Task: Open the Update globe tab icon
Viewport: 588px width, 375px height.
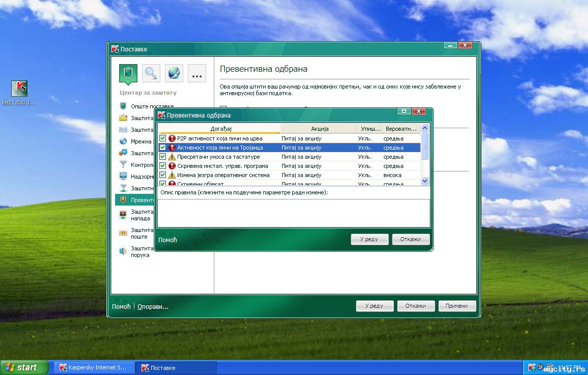Action: pos(174,73)
